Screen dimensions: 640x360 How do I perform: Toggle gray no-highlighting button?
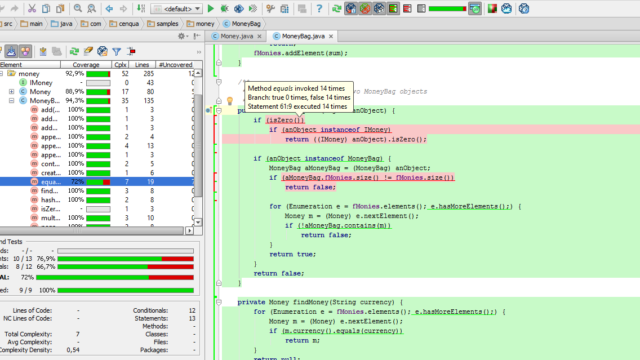coord(421,9)
